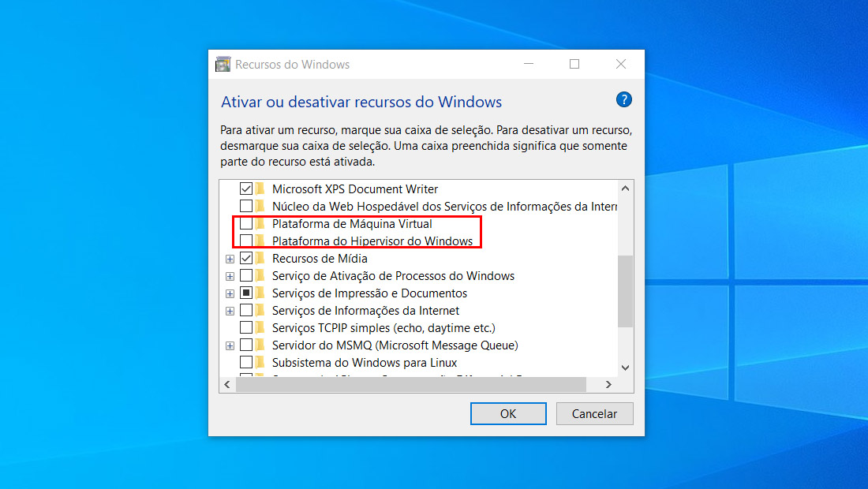This screenshot has width=868, height=489.
Task: Select Serviços de Impressão e Documentos label
Action: [369, 293]
